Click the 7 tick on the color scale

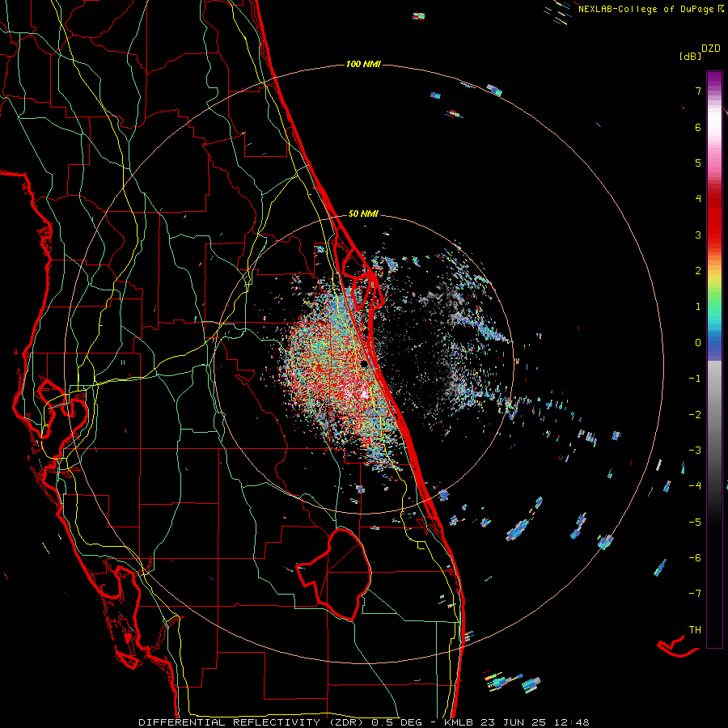click(x=698, y=91)
